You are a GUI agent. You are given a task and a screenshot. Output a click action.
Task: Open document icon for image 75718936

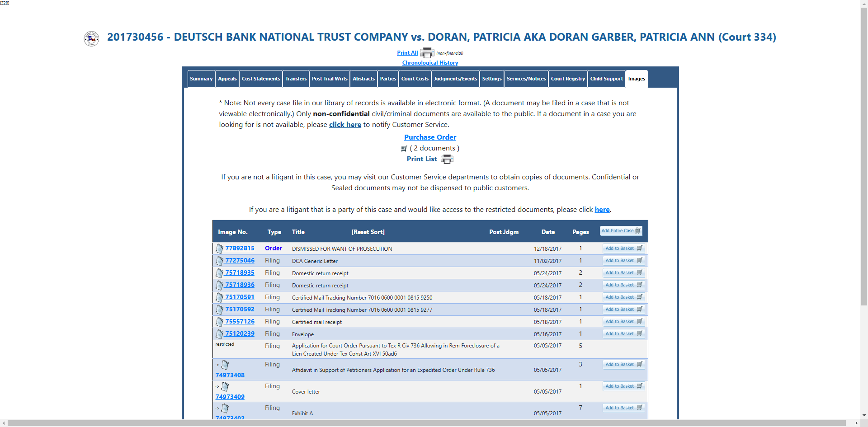tap(219, 285)
